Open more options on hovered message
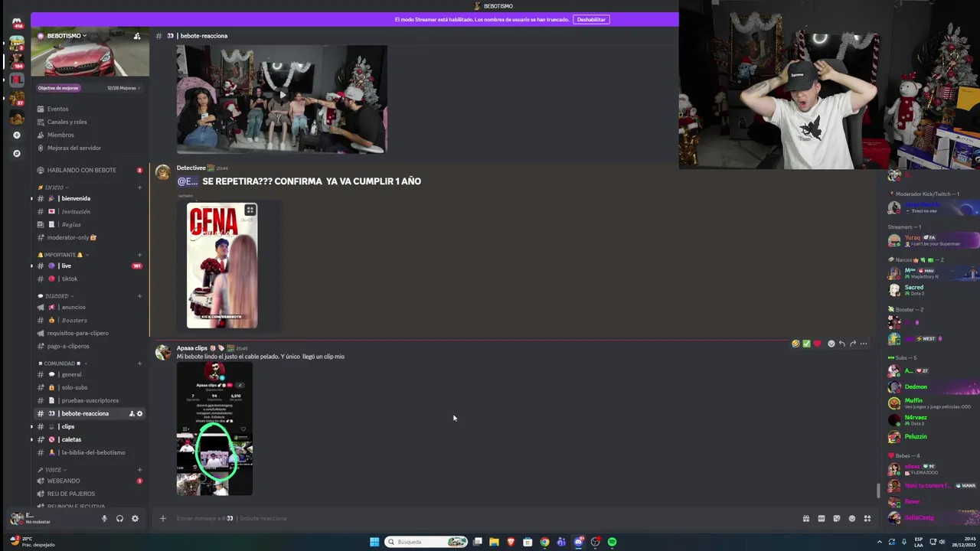 [864, 344]
